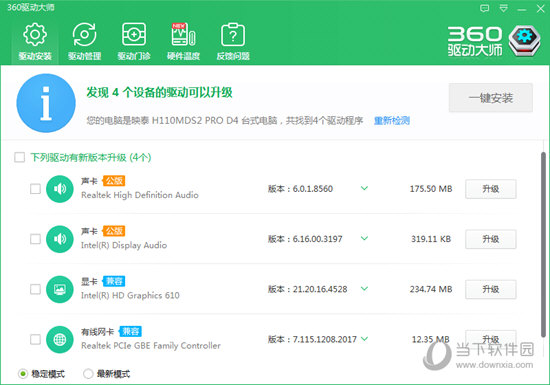Click the 一键安装 one-click install button

491,98
